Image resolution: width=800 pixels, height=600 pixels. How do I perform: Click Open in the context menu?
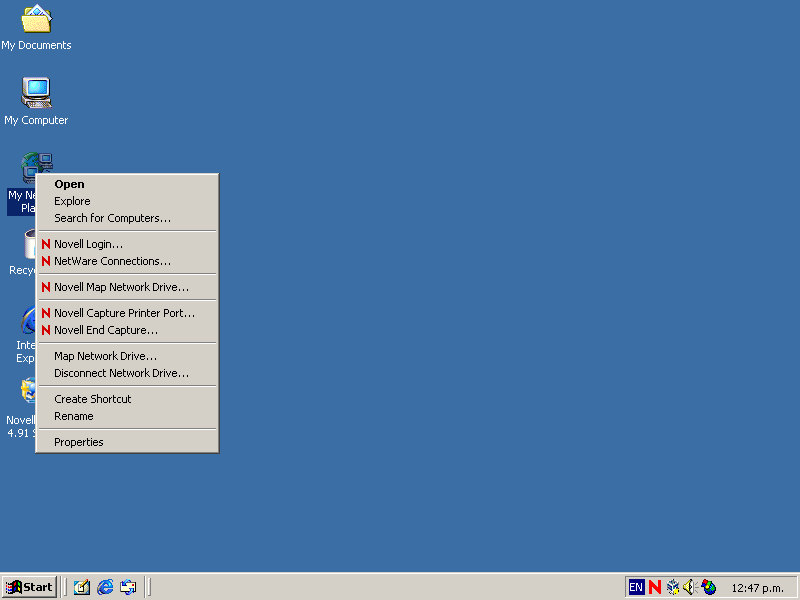(128, 184)
